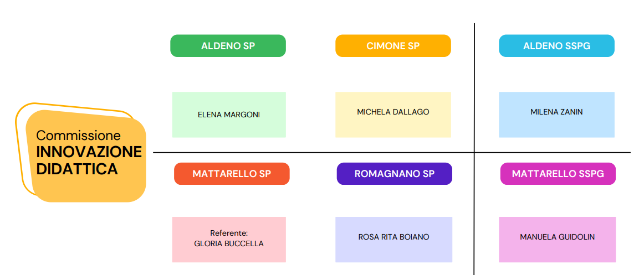Screen dimensions: 644x275
Task: Click the horizontal black divider line
Action: pos(391,153)
